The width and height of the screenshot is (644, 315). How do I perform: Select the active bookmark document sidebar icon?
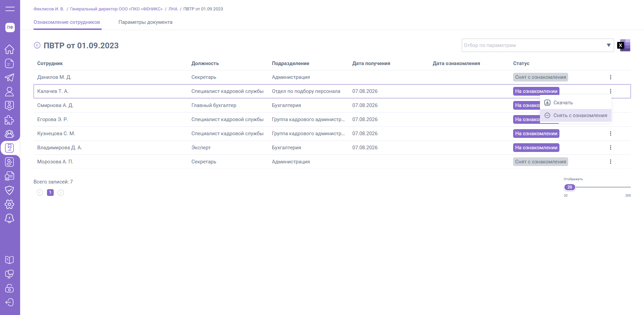coord(9,148)
